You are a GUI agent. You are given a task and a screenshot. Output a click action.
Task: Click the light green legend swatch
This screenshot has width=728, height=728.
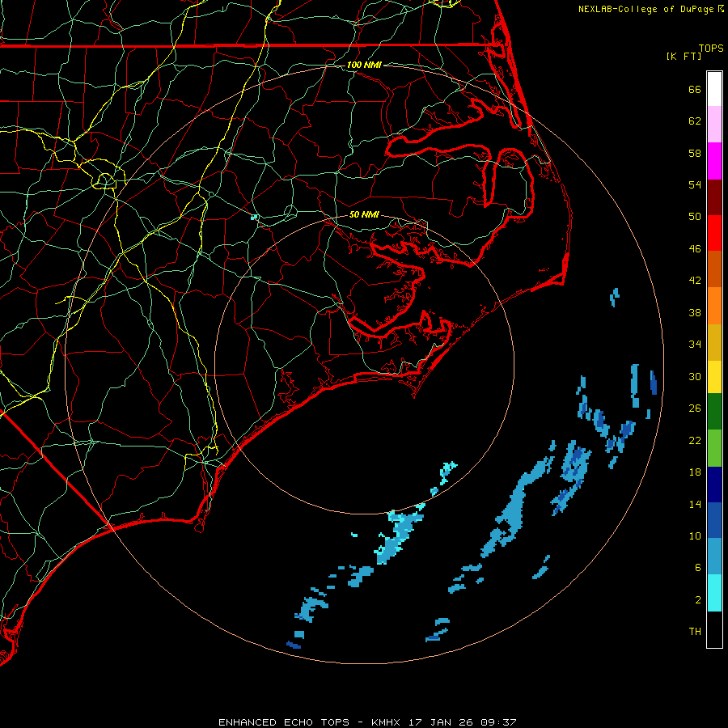click(x=714, y=448)
